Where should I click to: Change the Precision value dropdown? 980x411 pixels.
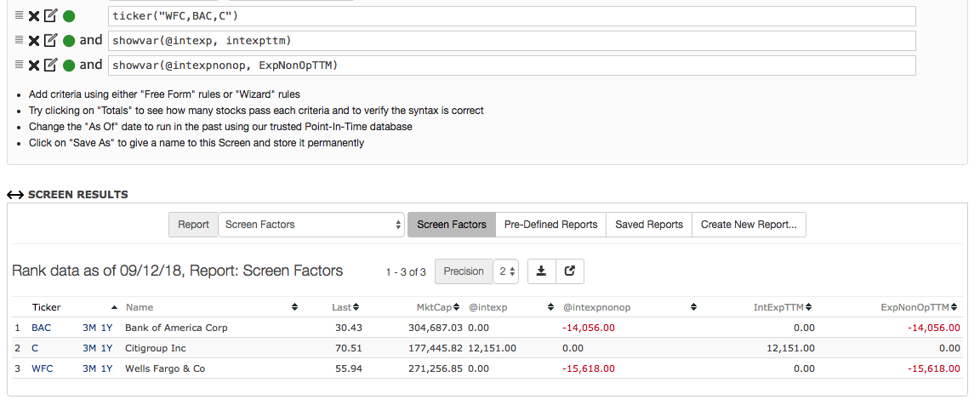point(505,271)
